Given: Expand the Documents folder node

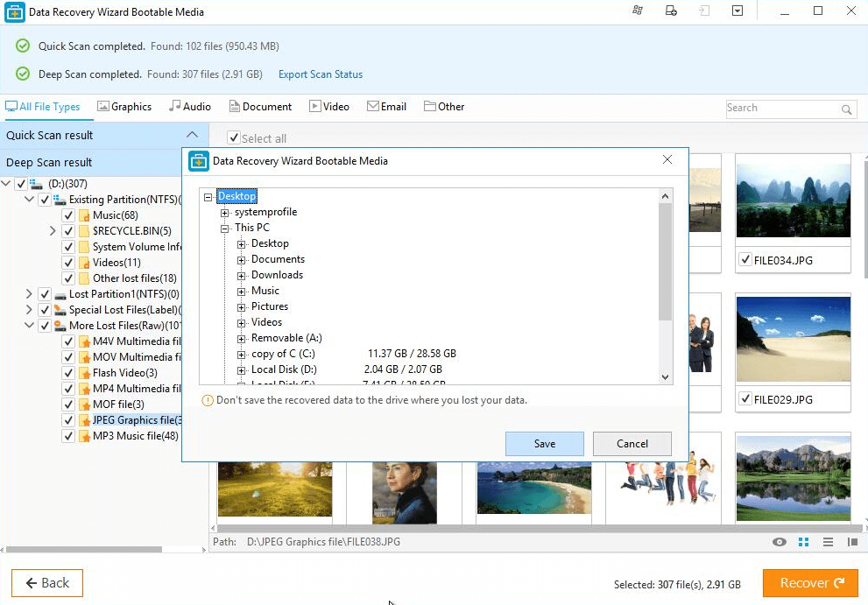Looking at the screenshot, I should pos(242,259).
